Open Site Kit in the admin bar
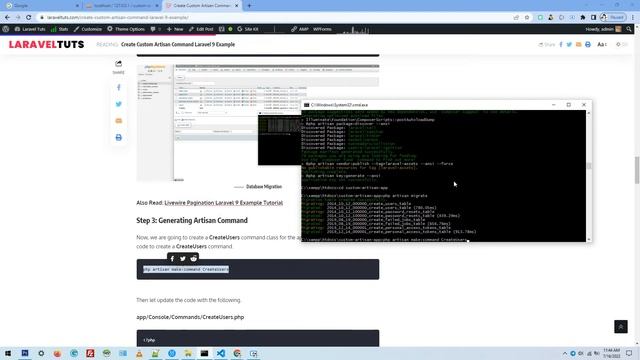This screenshot has height=360, width=640. [248, 29]
